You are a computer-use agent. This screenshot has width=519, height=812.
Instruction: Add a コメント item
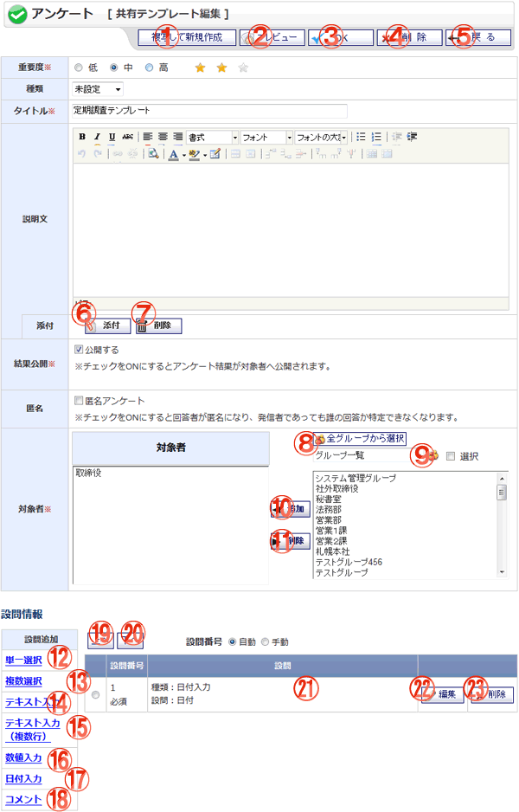click(23, 800)
